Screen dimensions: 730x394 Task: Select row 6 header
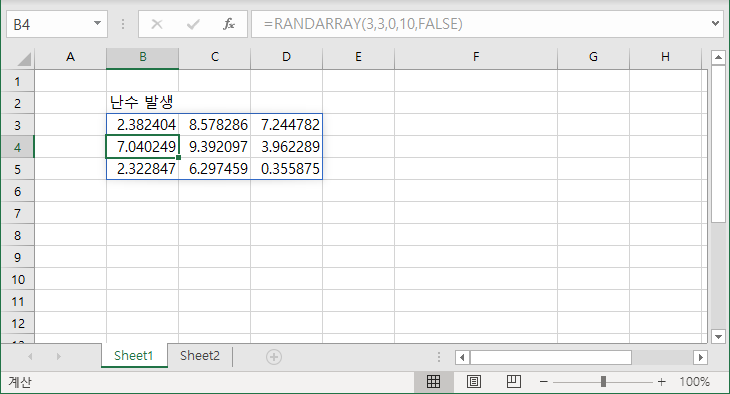(18, 191)
